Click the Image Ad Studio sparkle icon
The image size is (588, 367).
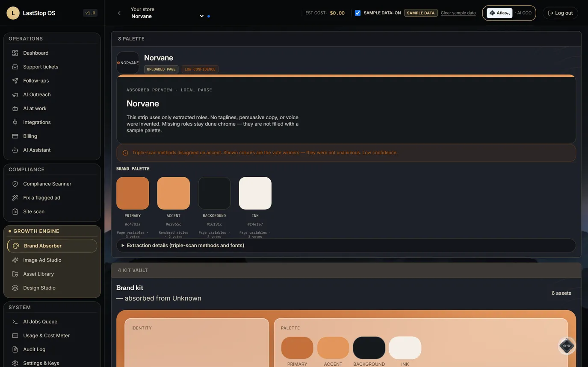[15, 260]
